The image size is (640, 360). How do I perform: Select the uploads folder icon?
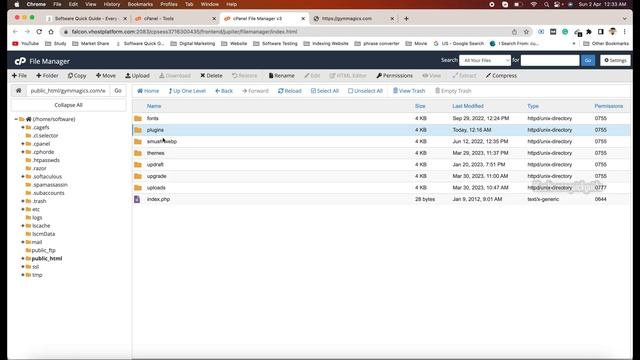coord(138,188)
